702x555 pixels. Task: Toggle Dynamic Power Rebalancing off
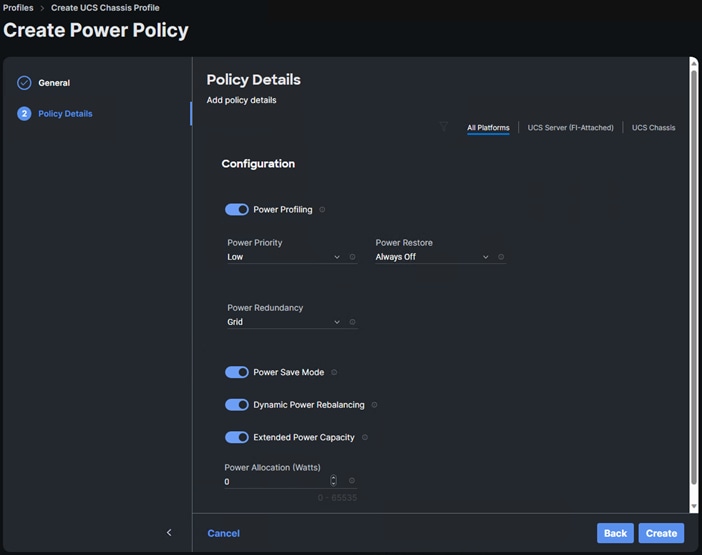(237, 405)
